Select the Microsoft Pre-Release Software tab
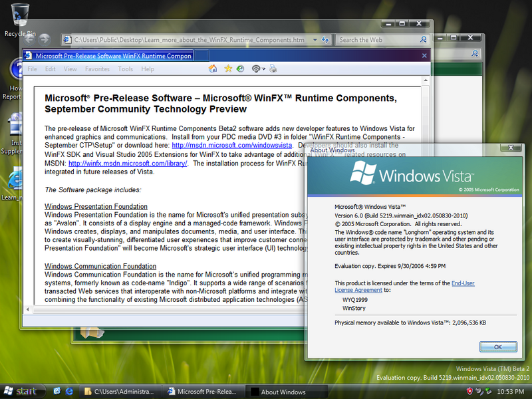The height and width of the screenshot is (399, 532). click(x=108, y=56)
